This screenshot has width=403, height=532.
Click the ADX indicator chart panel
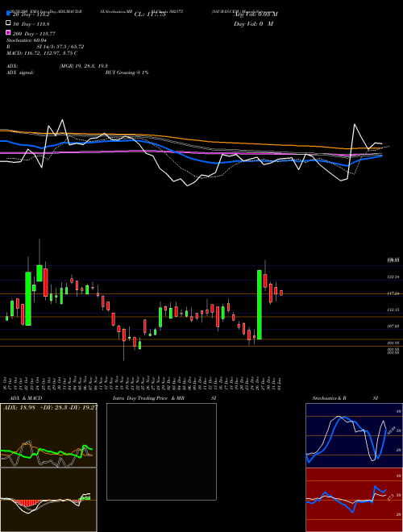[x=48, y=435]
